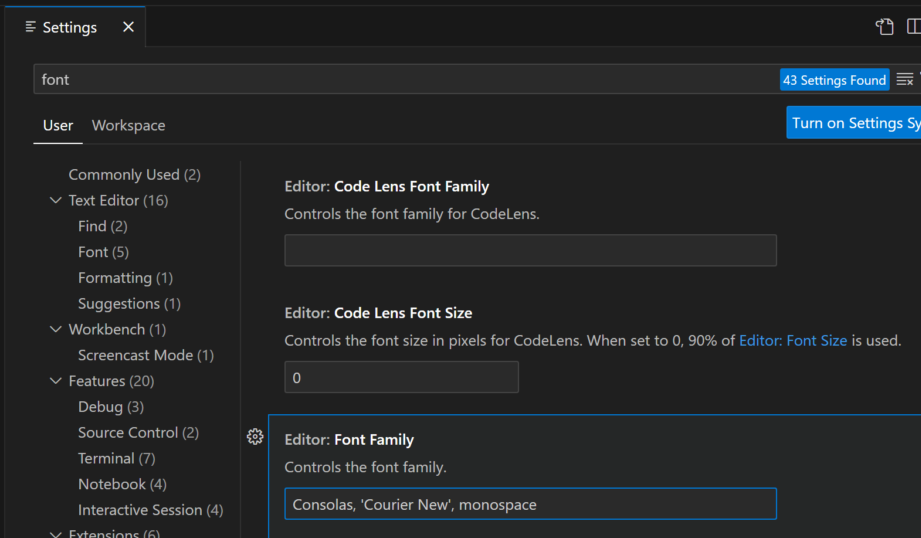Select the User settings tab
Viewport: 921px width, 538px height.
[58, 125]
